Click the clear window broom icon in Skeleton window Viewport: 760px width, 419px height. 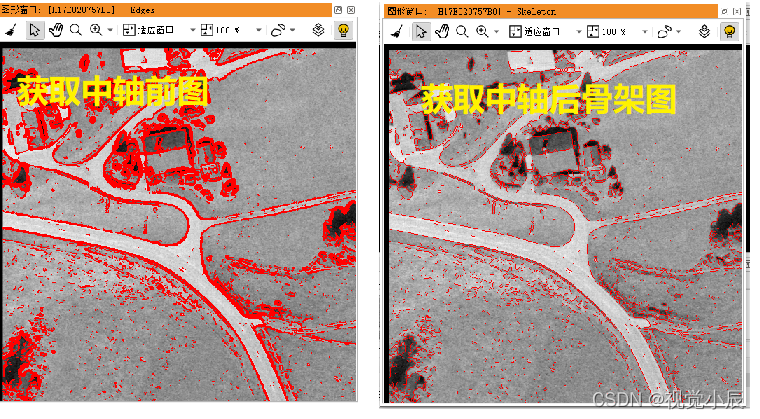[x=397, y=32]
